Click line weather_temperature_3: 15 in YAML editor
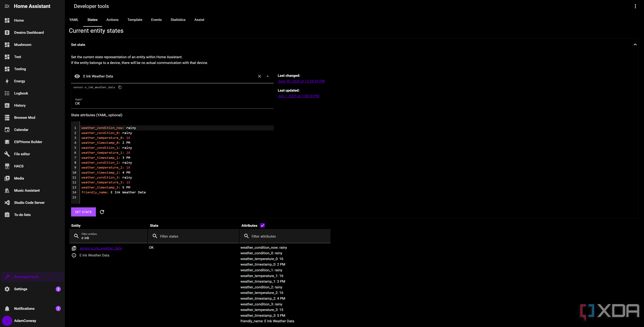 (106, 182)
